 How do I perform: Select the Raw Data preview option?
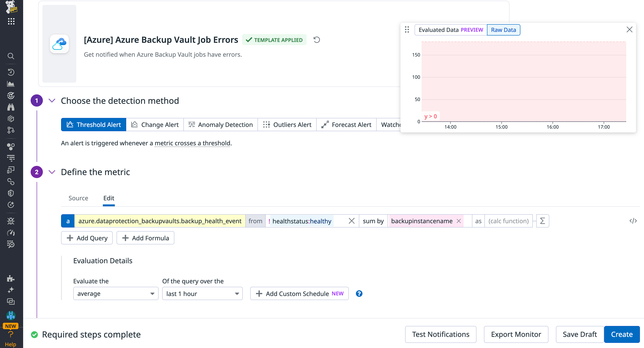(x=503, y=30)
